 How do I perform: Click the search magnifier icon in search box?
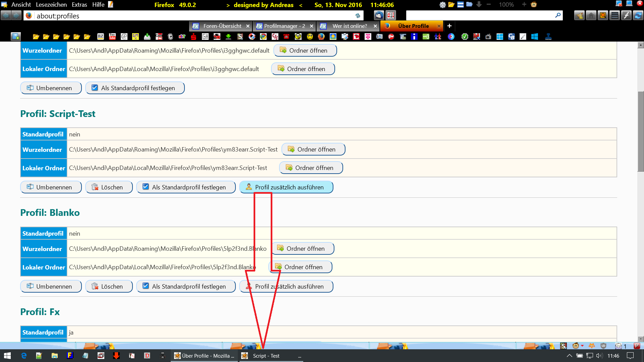point(558,15)
